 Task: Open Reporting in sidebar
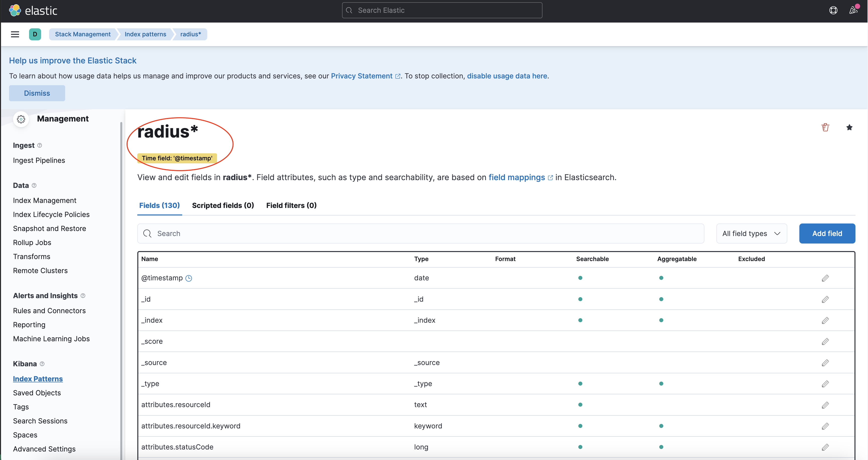point(29,325)
